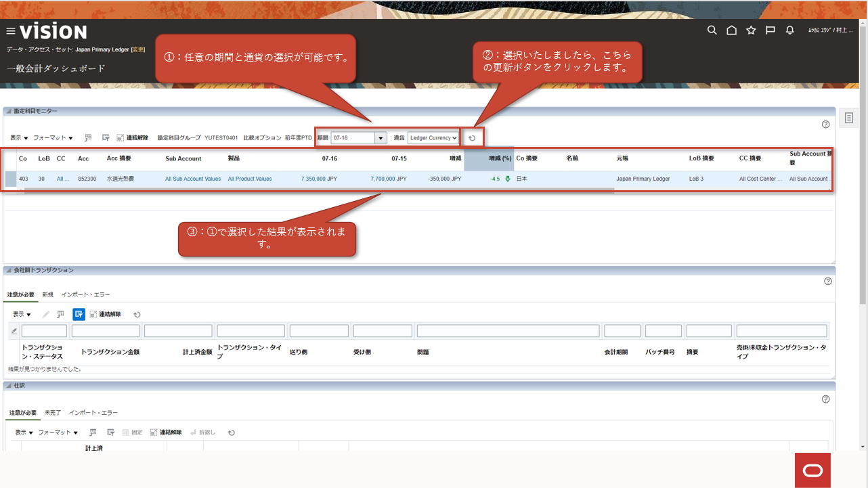Click 7,350,000 JPY amount link

(x=319, y=179)
